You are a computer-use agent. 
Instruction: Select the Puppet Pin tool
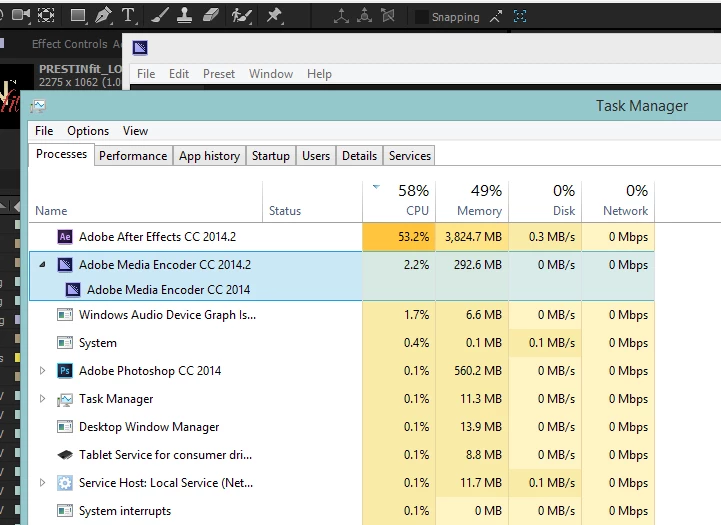click(275, 16)
